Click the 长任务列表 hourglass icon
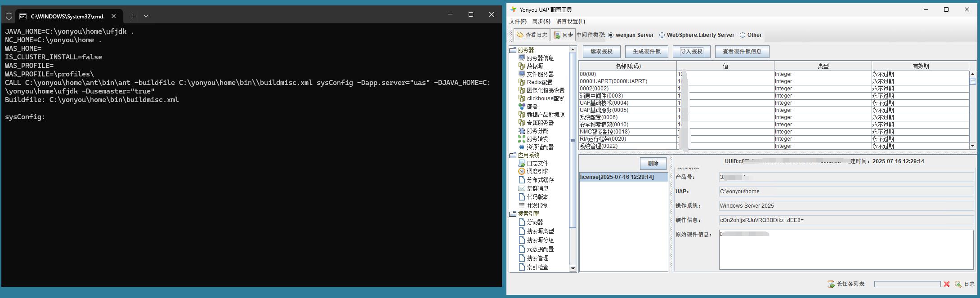This screenshot has width=980, height=298. [x=831, y=284]
